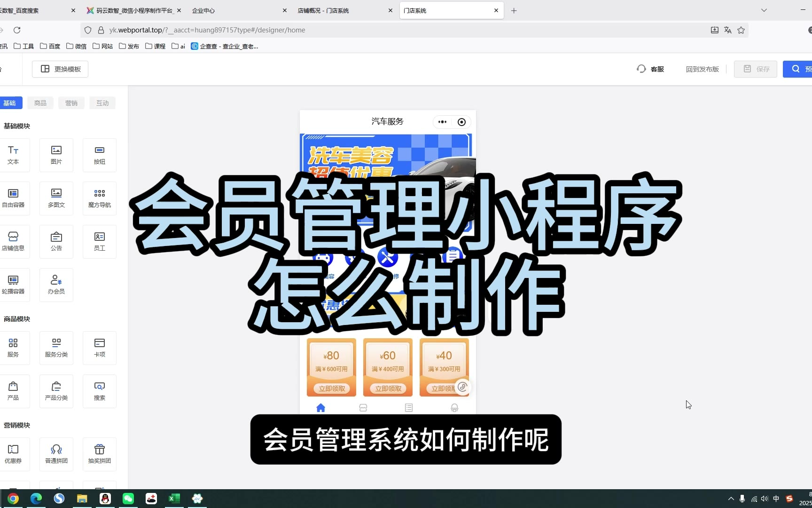Select the 魔方导航 navigation module
812x508 pixels.
pos(99,198)
